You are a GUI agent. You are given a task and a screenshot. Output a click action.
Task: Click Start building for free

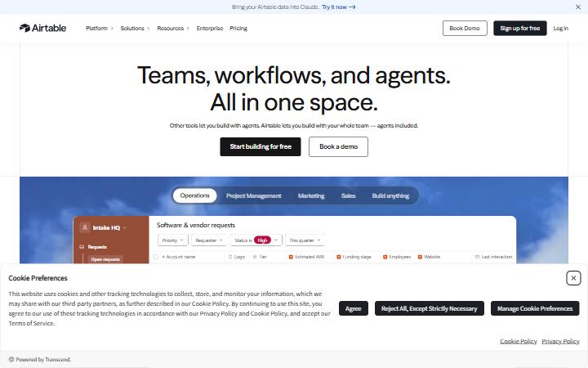261,146
